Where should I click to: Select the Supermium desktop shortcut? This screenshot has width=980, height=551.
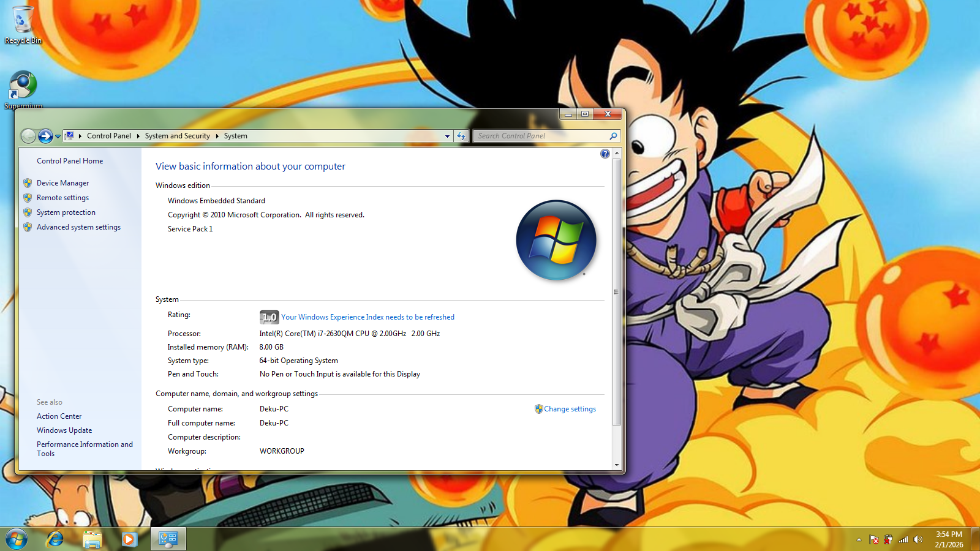23,90
